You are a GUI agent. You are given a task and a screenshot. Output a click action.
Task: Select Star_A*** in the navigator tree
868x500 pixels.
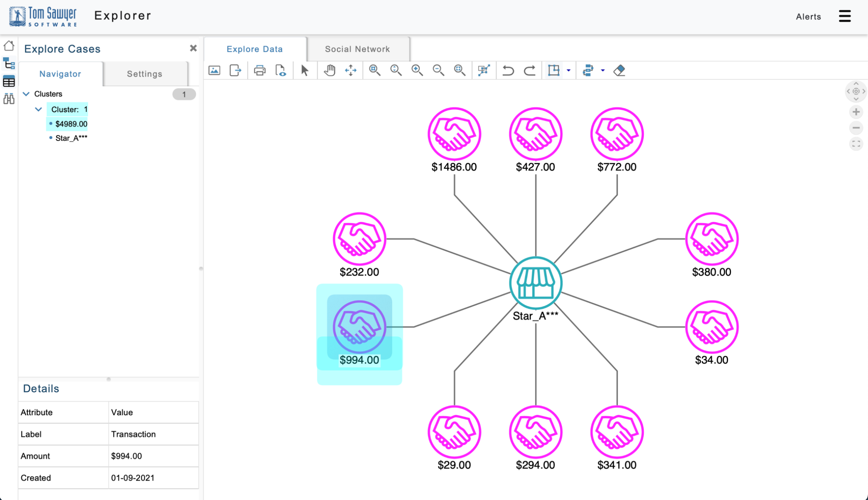[x=71, y=138]
